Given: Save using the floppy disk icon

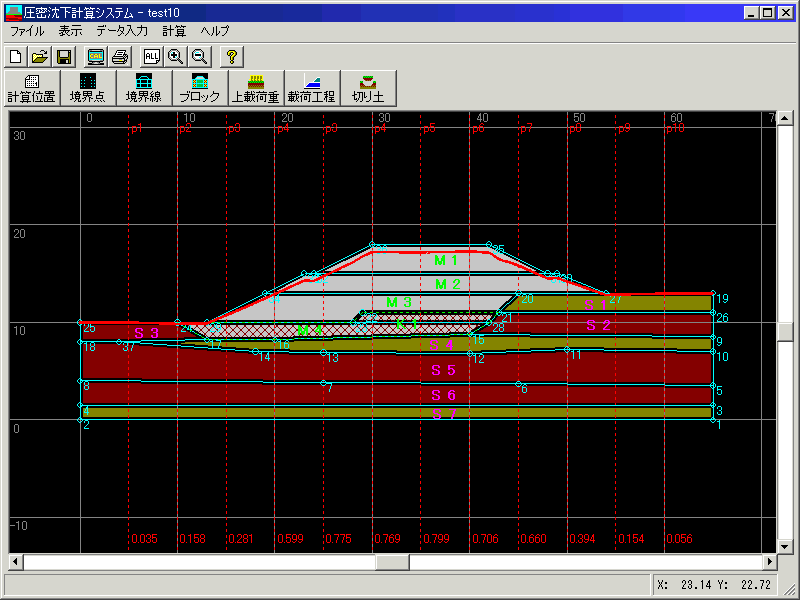Looking at the screenshot, I should [63, 56].
